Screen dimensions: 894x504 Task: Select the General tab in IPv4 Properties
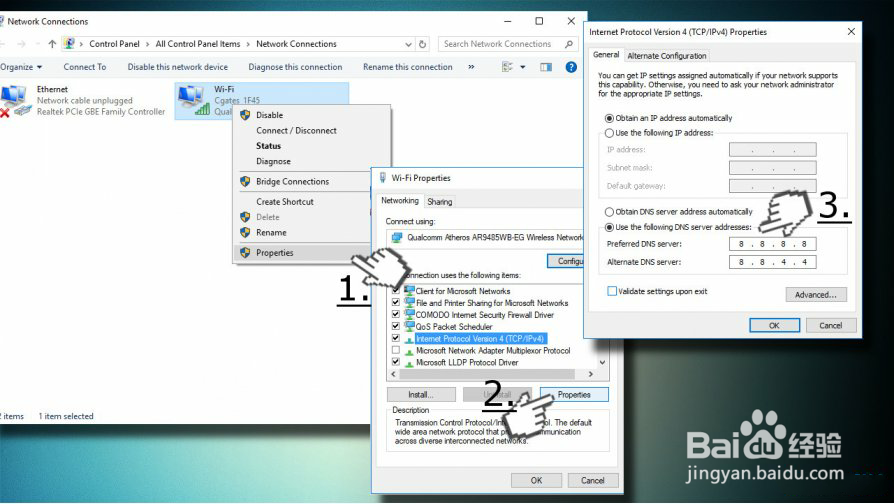coord(606,55)
